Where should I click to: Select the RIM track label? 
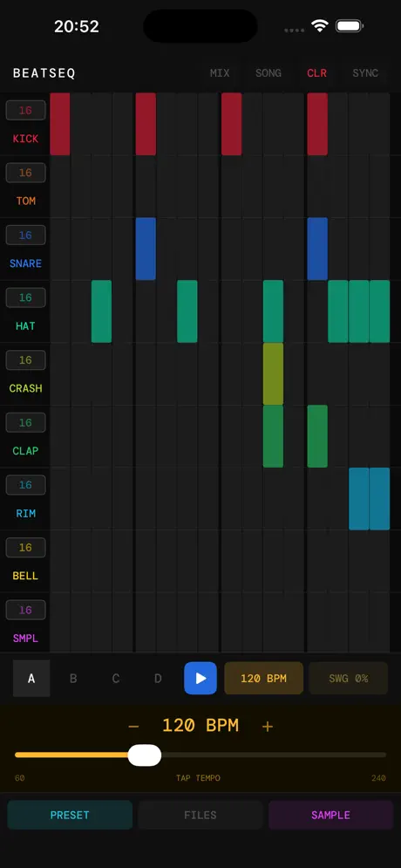[25, 513]
